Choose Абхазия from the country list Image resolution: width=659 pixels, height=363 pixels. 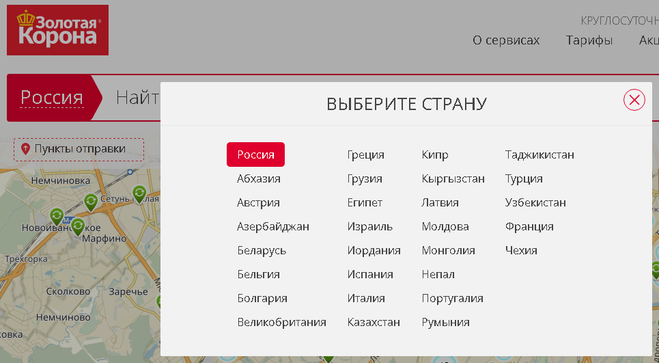(x=258, y=179)
